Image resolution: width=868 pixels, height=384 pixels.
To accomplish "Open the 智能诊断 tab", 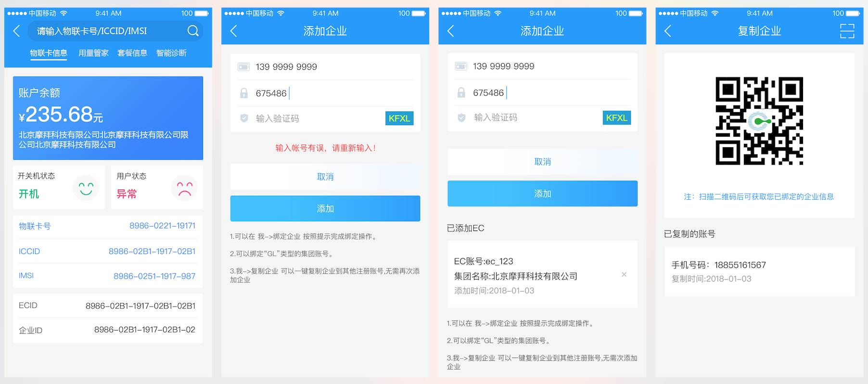I will 171,53.
